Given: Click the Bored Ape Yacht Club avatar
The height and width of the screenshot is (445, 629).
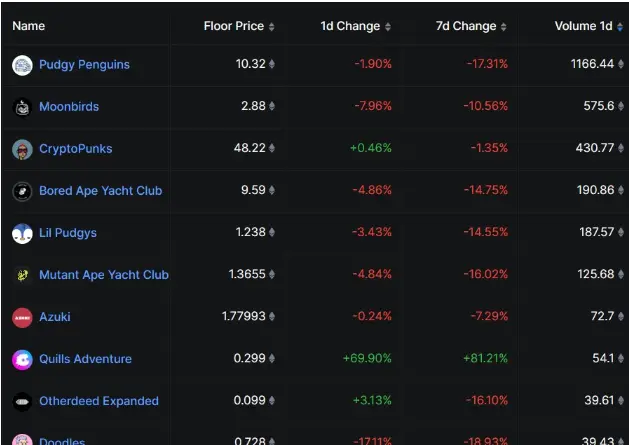Looking at the screenshot, I should (x=22, y=191).
